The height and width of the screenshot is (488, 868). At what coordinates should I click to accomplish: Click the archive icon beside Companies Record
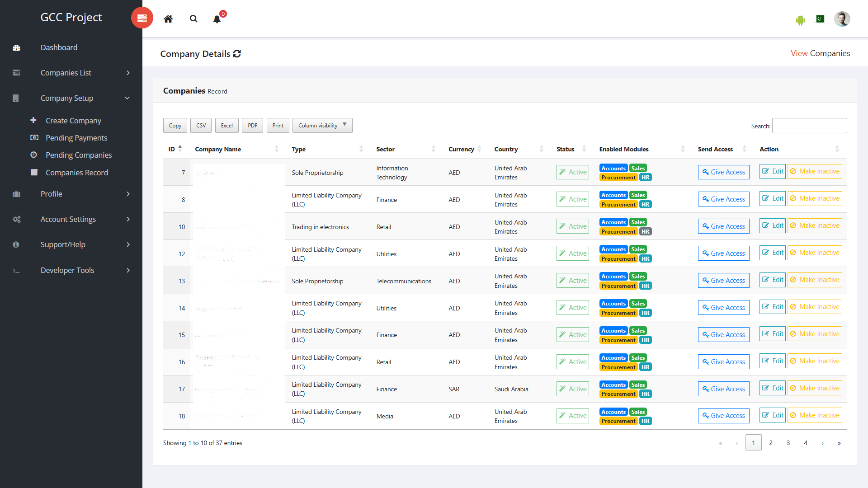[x=34, y=172]
